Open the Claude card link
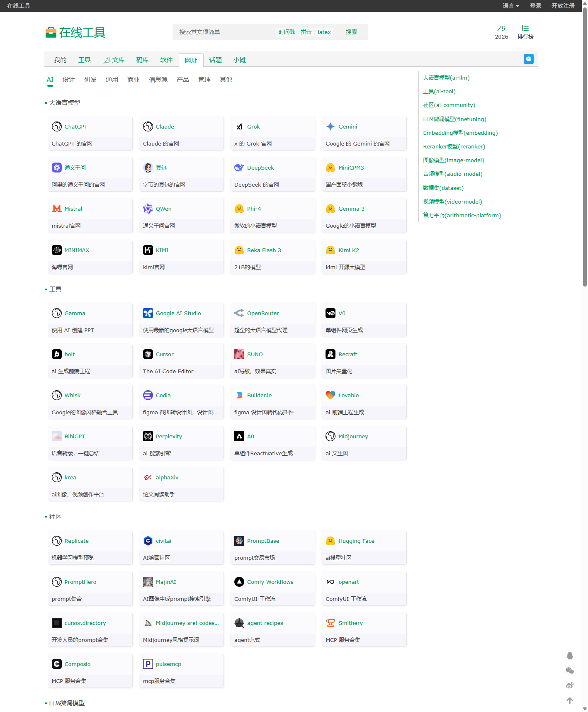Image resolution: width=588 pixels, height=712 pixels. pyautogui.click(x=165, y=126)
